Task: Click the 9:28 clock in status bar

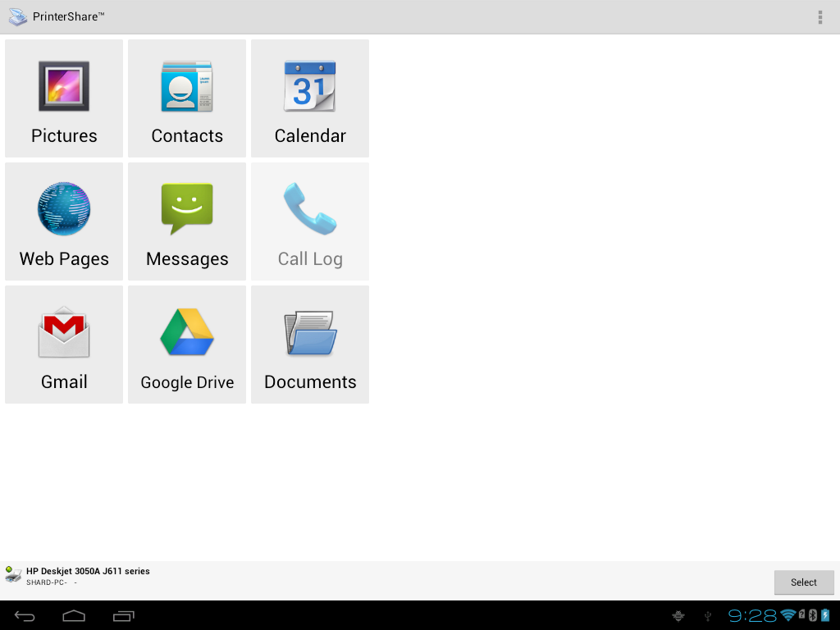Action: (752, 615)
